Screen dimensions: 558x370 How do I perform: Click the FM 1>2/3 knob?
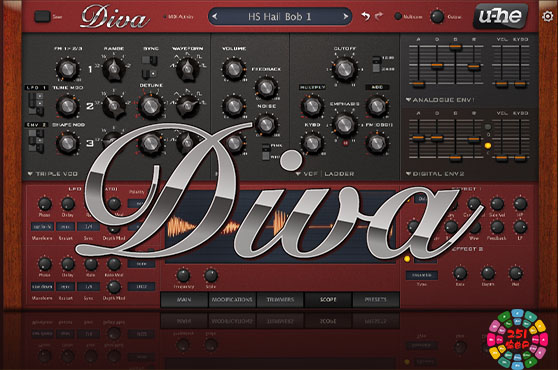coord(67,69)
